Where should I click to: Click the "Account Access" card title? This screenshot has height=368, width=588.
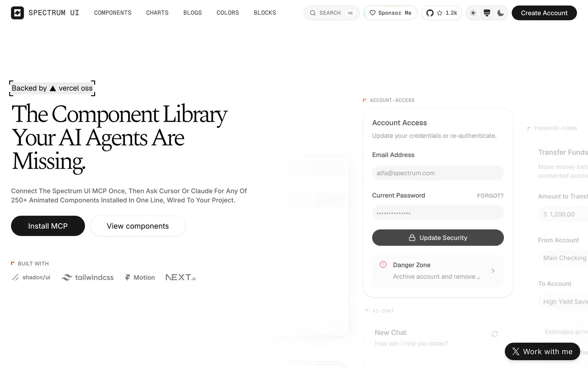(399, 123)
